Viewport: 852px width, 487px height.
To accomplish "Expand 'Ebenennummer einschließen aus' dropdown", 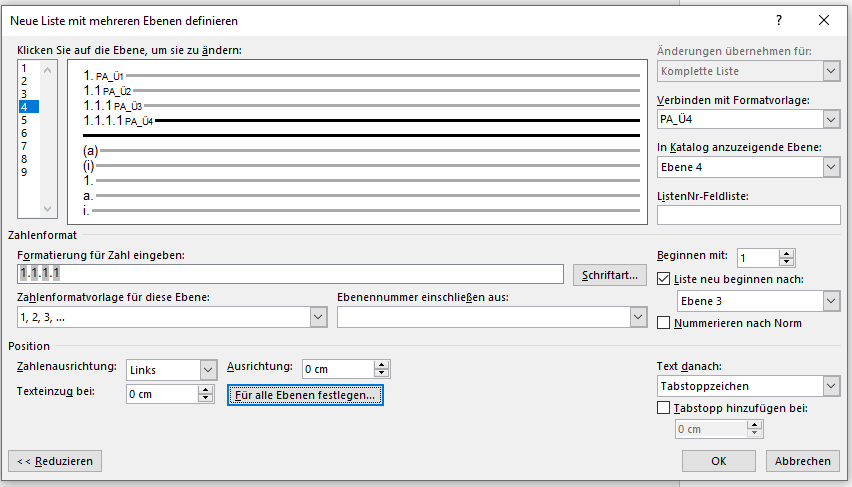I will (x=638, y=317).
